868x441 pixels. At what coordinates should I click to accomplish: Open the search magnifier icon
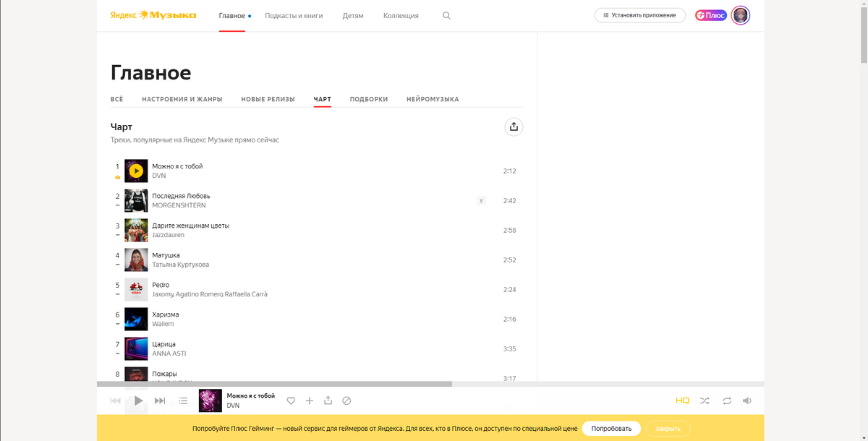click(446, 15)
